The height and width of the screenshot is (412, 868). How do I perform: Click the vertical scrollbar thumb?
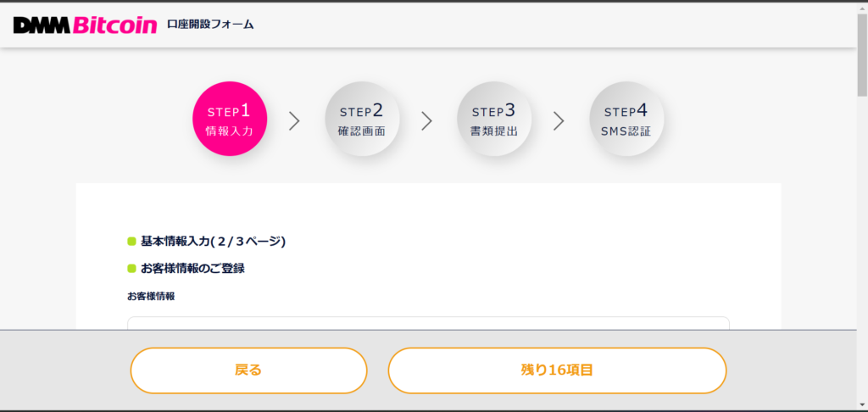pyautogui.click(x=862, y=51)
